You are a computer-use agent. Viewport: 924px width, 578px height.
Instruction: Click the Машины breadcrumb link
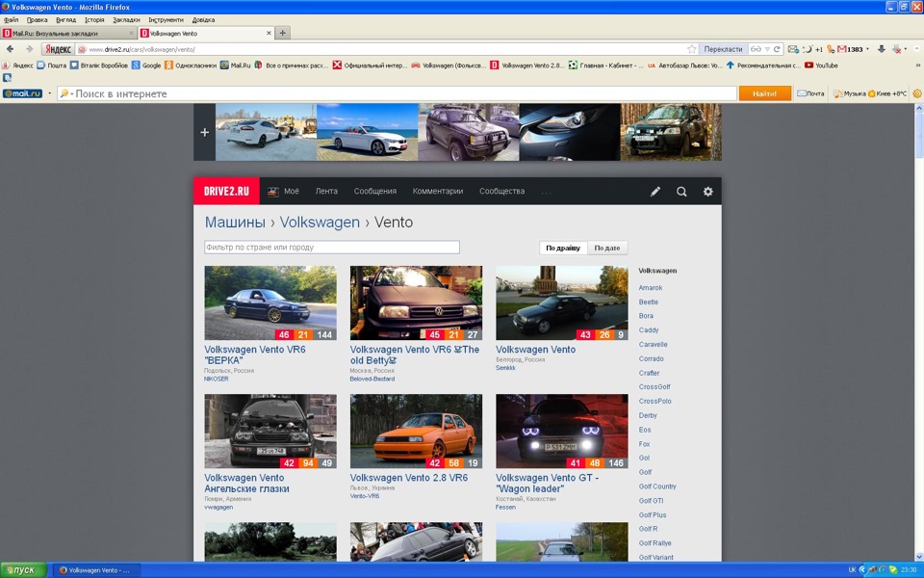point(235,223)
